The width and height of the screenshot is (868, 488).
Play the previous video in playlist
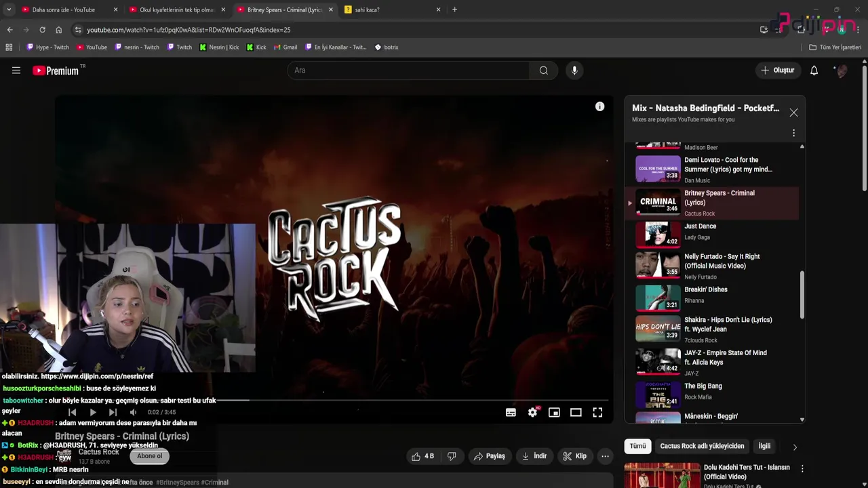point(73,412)
